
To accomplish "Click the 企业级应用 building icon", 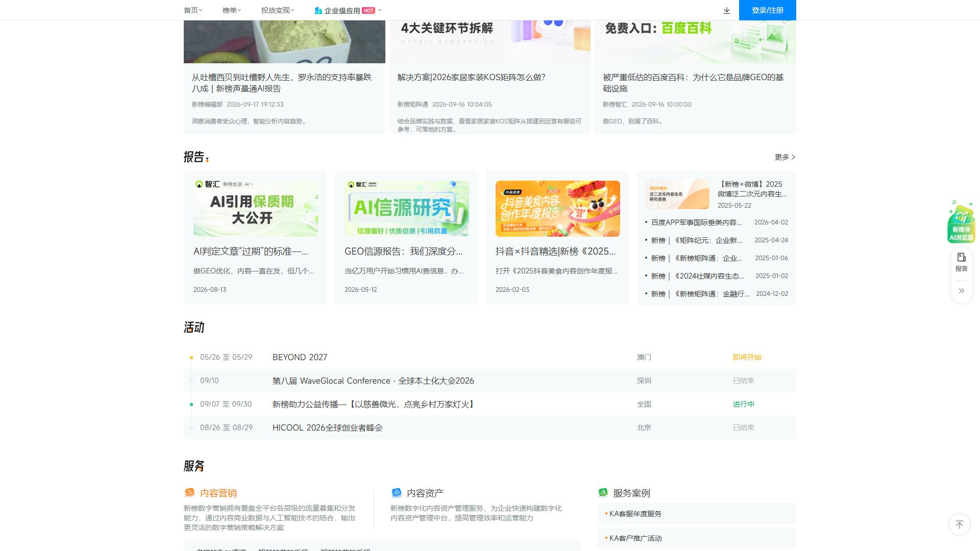I will click(318, 10).
